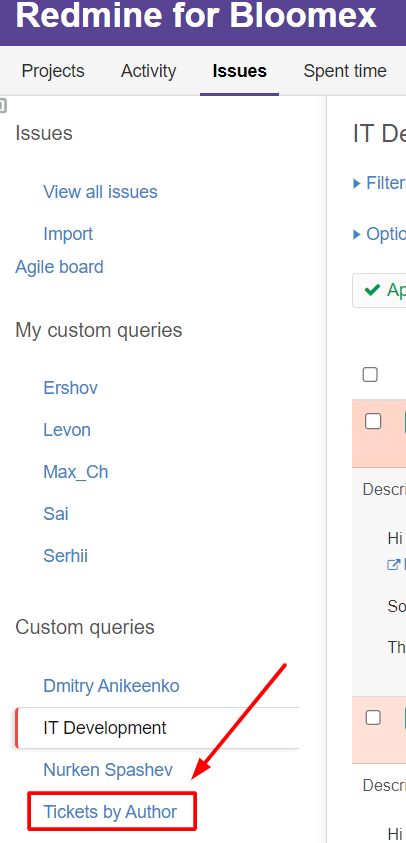Check the second issue row checkbox
406x843 pixels.
373,717
